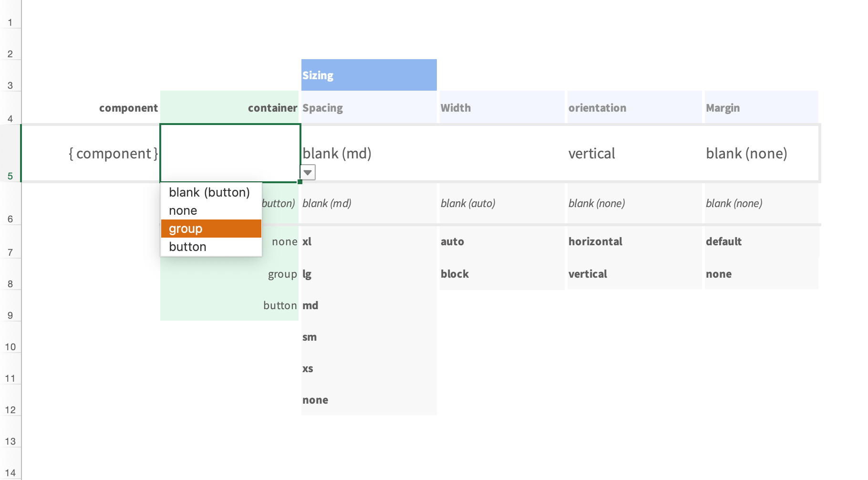Select the 'default' margin value cell
This screenshot has height=480, width=868.
761,241
